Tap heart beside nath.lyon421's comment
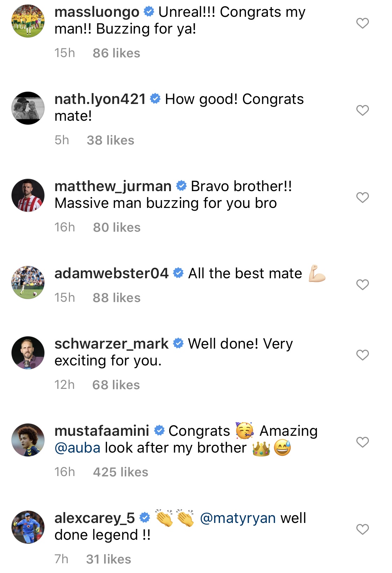Viewport: 392px width, 573px height. tap(362, 110)
